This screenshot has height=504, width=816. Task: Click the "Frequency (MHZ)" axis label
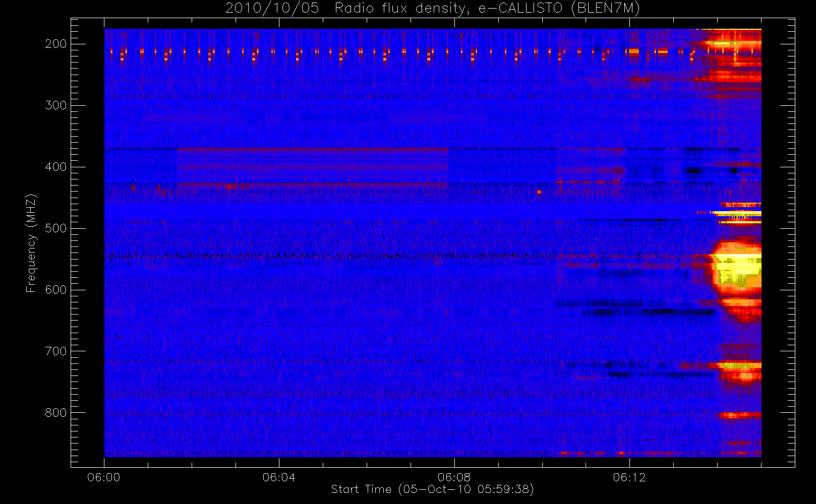(31, 243)
